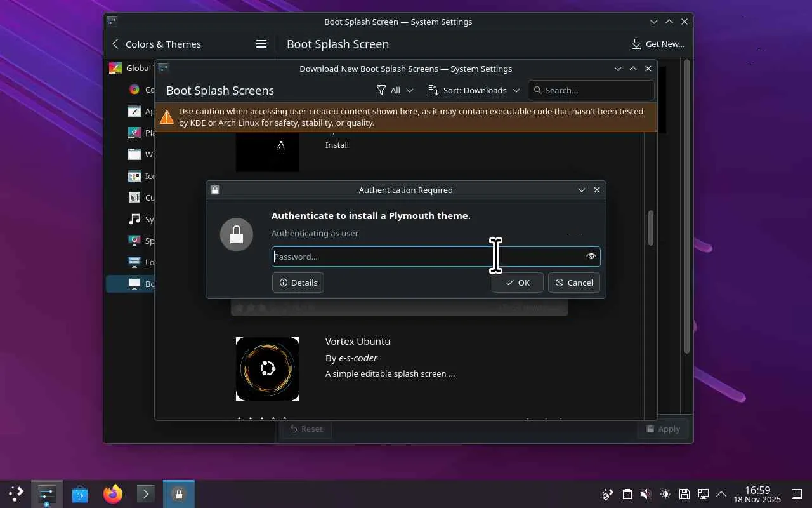Select the Window Decorations sidebar icon
The image size is (812, 508).
(x=134, y=154)
